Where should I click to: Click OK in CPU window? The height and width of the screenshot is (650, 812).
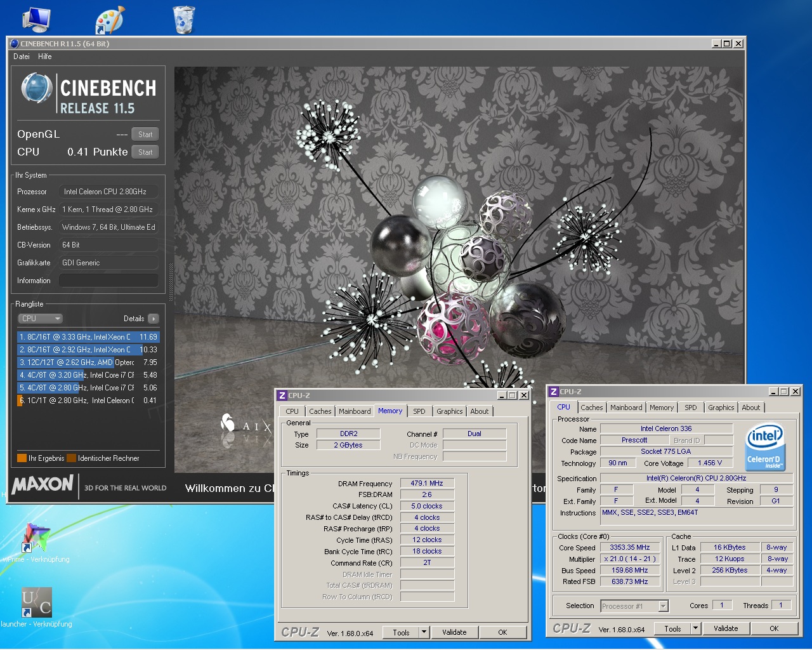(774, 628)
